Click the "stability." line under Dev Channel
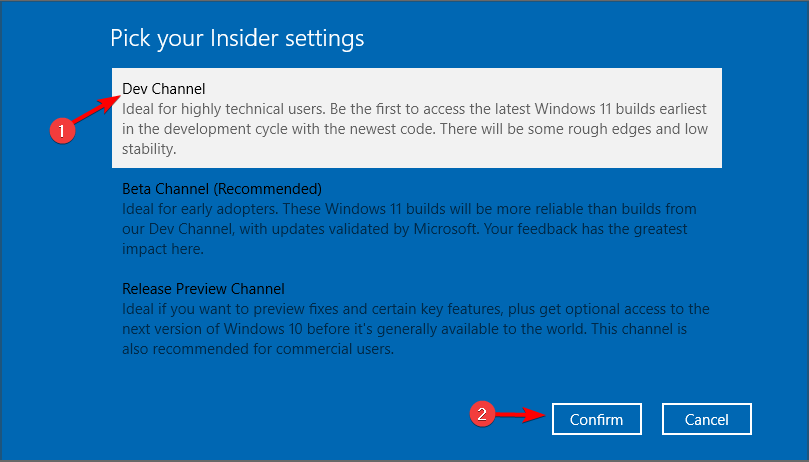 [149, 150]
